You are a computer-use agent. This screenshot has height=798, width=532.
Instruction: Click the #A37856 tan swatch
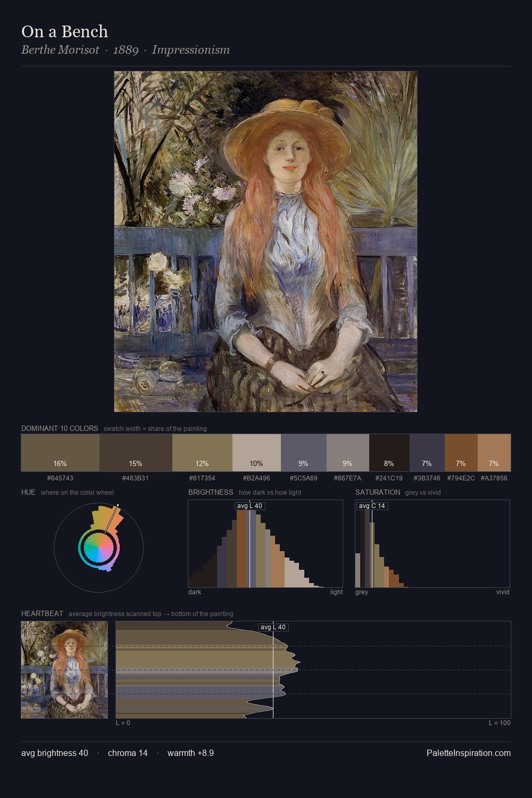tap(494, 453)
